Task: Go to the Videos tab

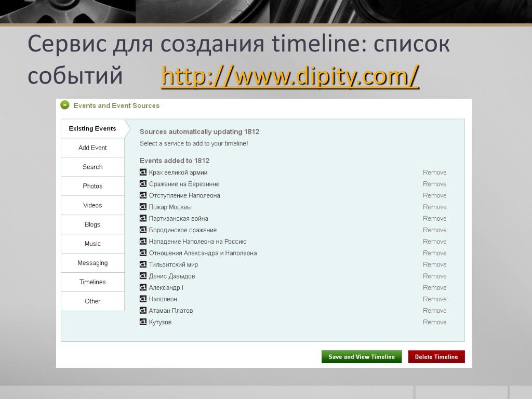Action: pyautogui.click(x=92, y=205)
